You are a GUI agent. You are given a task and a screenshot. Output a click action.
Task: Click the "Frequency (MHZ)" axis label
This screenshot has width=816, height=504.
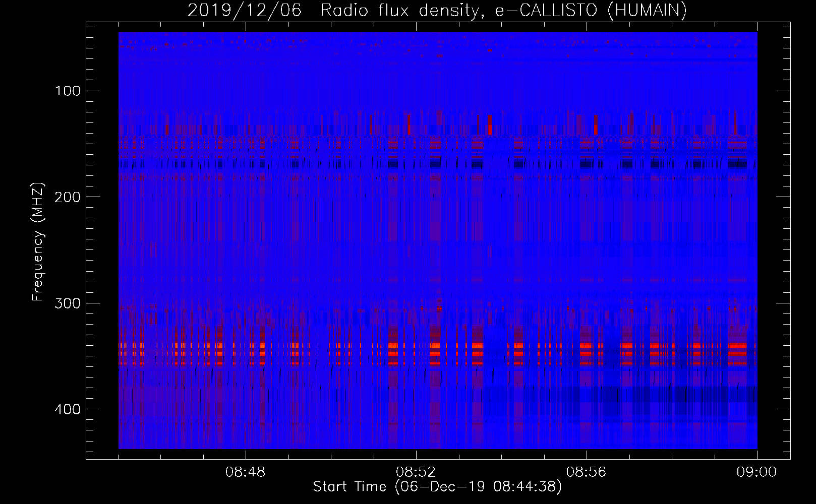coord(38,241)
